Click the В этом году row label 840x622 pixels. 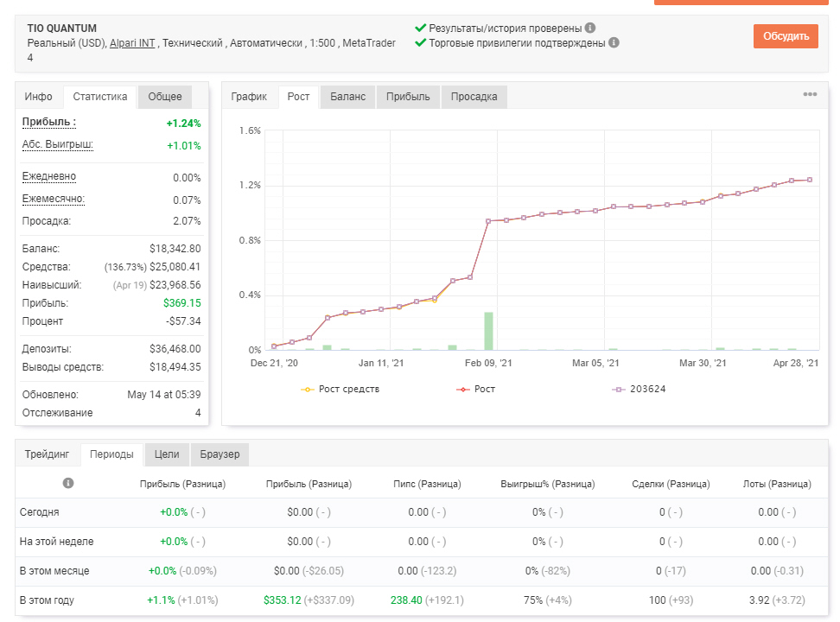click(x=47, y=600)
